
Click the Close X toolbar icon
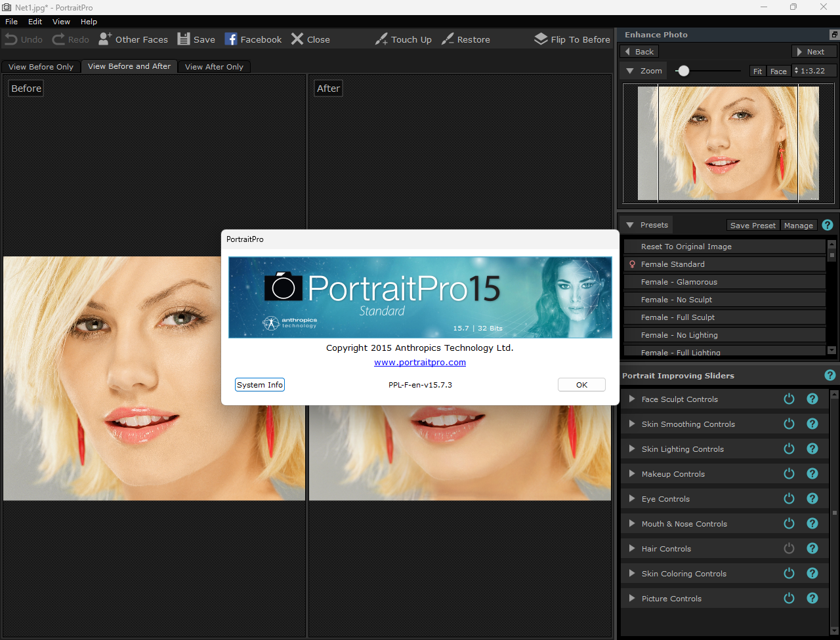(297, 39)
